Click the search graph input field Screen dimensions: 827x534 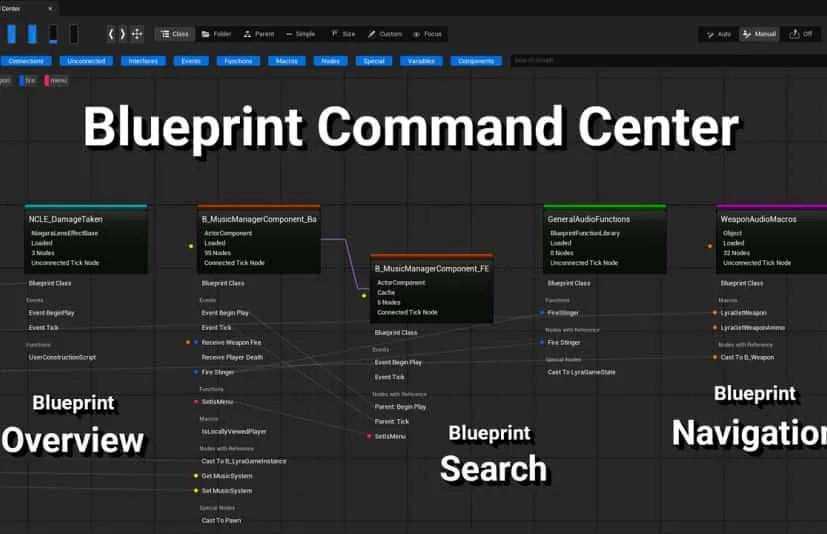coord(668,61)
